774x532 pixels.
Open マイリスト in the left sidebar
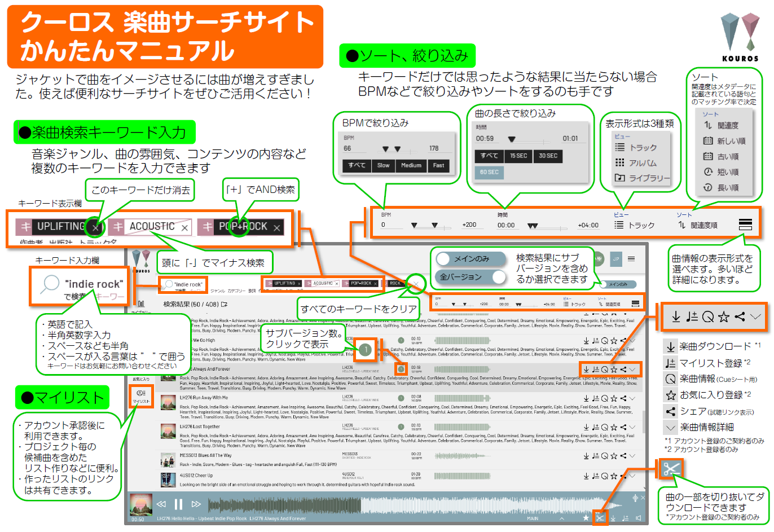tap(141, 396)
